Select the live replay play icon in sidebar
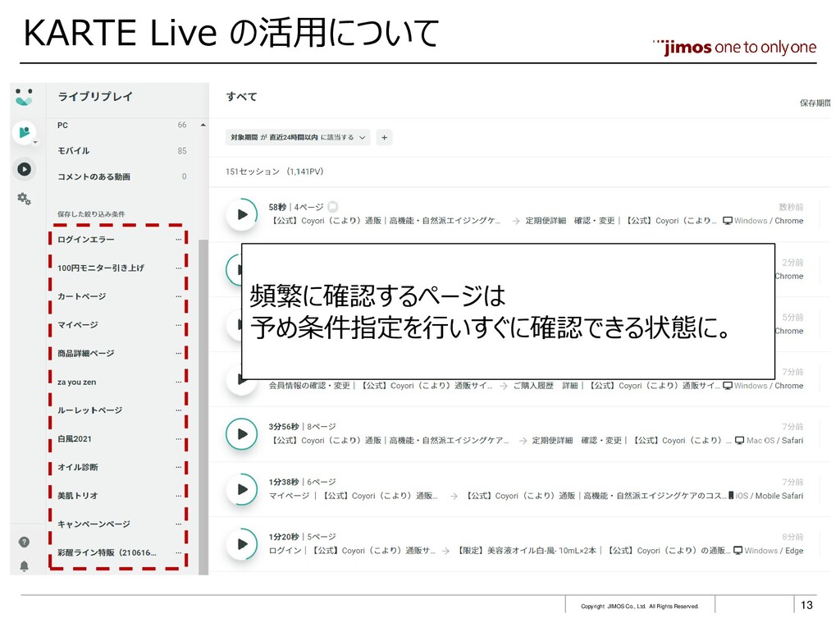Viewport: 840px width, 623px height. click(x=24, y=169)
